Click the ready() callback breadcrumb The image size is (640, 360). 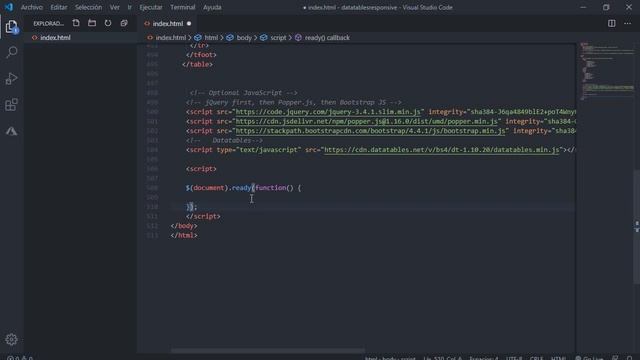click(x=327, y=38)
